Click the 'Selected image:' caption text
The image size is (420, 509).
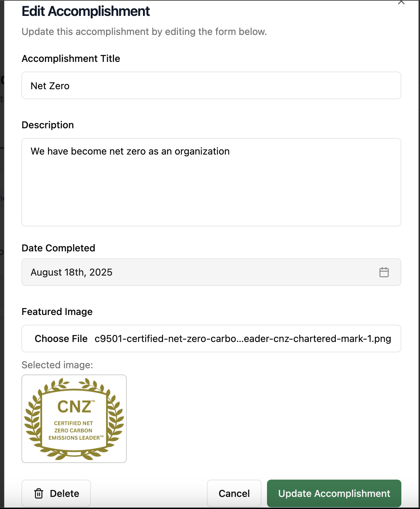[x=57, y=365]
